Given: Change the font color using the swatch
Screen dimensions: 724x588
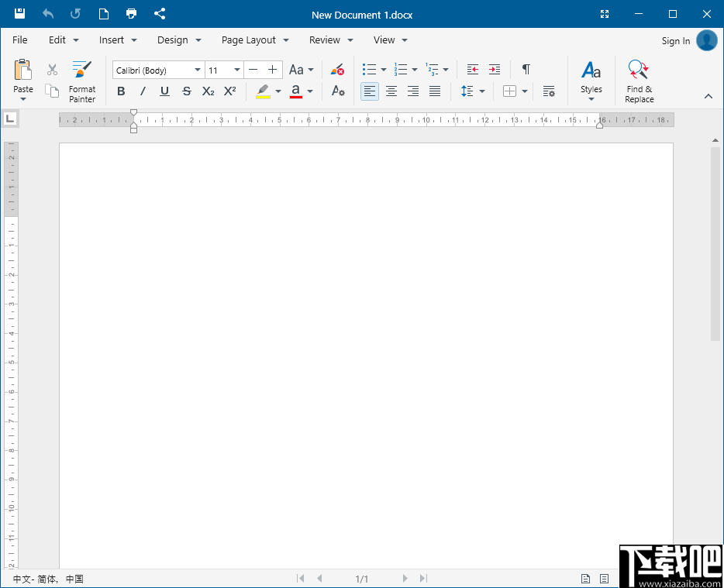Looking at the screenshot, I should (x=295, y=91).
